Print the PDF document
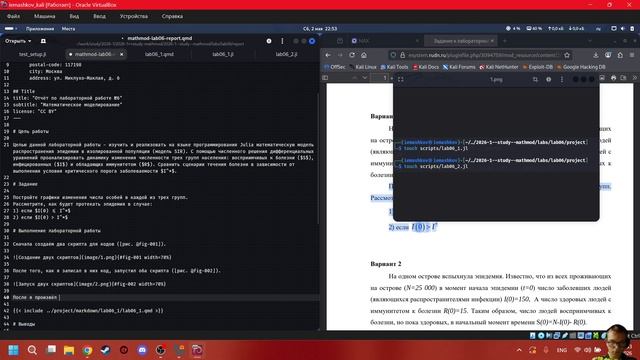The height and width of the screenshot is (360, 640). point(613,78)
